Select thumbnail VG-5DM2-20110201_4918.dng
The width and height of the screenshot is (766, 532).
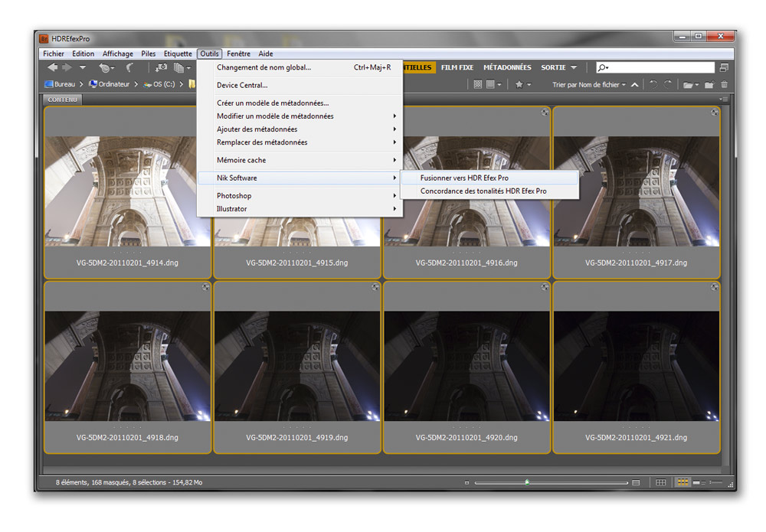127,367
